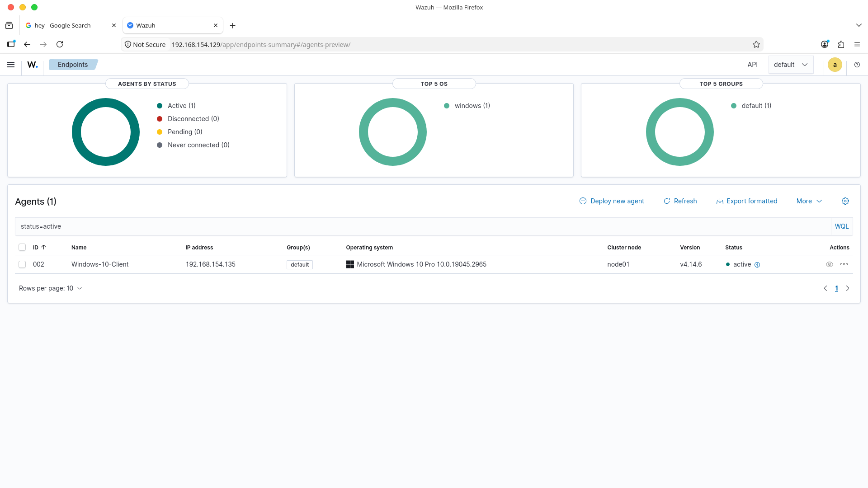Click Export formatted button
The height and width of the screenshot is (488, 868).
[747, 201]
